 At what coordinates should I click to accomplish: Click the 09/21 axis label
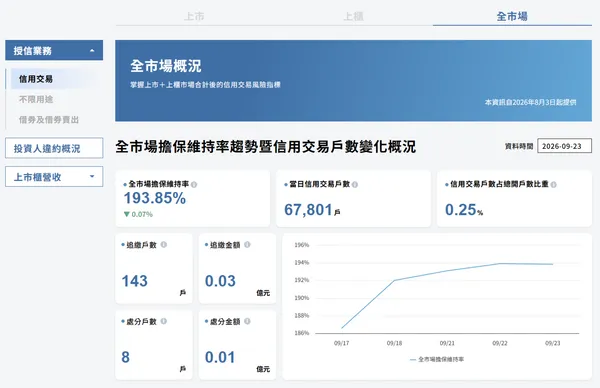(447, 343)
